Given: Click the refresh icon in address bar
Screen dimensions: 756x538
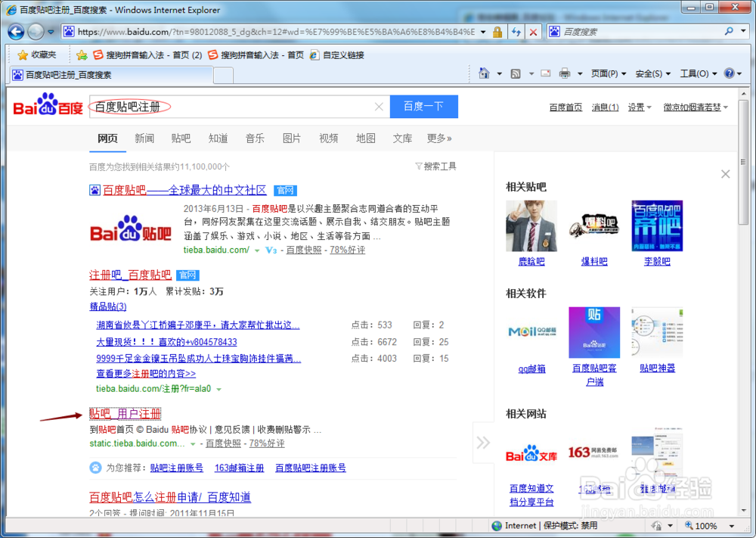Looking at the screenshot, I should 516,32.
